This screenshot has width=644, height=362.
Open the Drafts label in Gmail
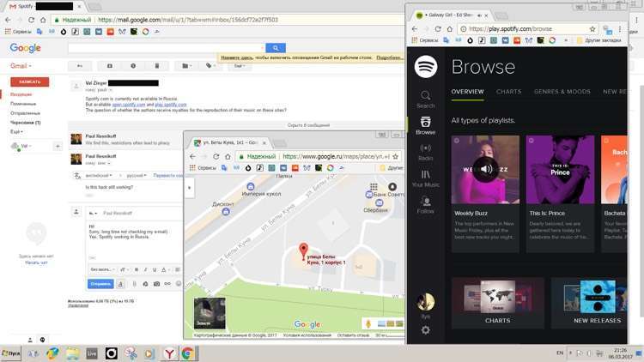[26, 123]
